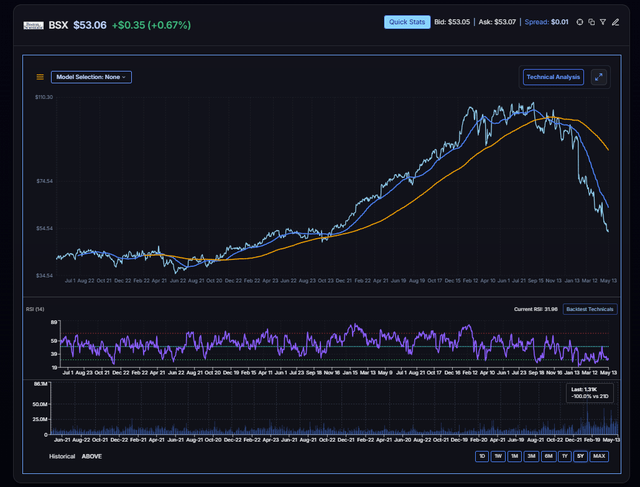
Task: Click the Last: 1.31K volume box
Action: pos(590,393)
